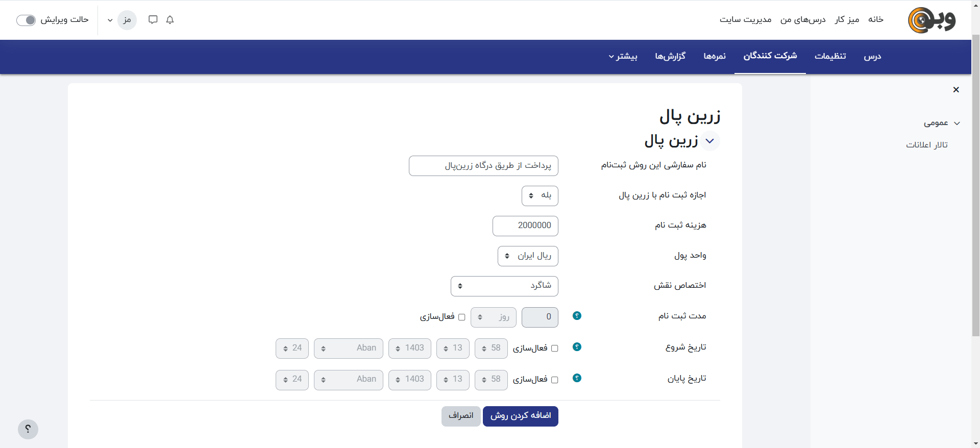Viewport: 980px width, 448px height.
Task: Open the اختصاص نقش role dropdown
Action: pos(504,286)
